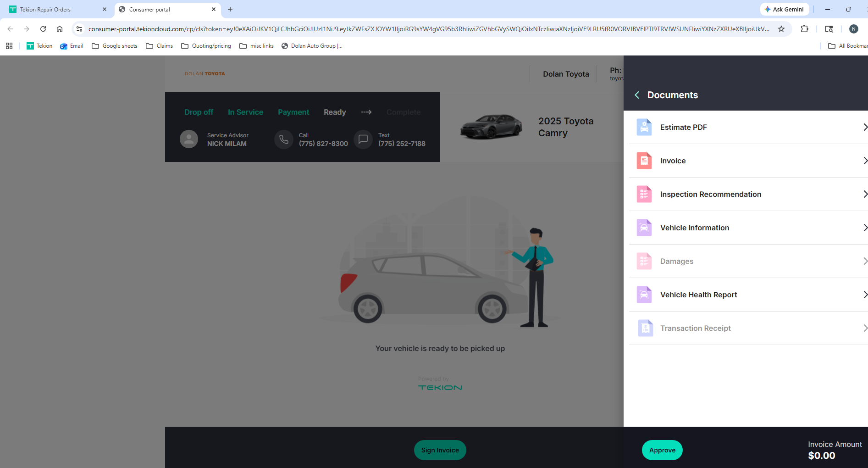Select the Ready status step
This screenshot has width=868, height=468.
point(335,112)
